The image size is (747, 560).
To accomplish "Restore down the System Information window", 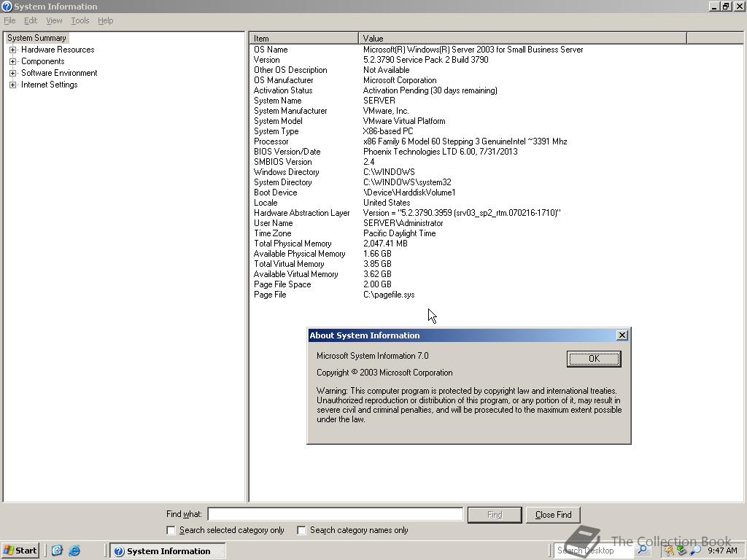I will 726,6.
